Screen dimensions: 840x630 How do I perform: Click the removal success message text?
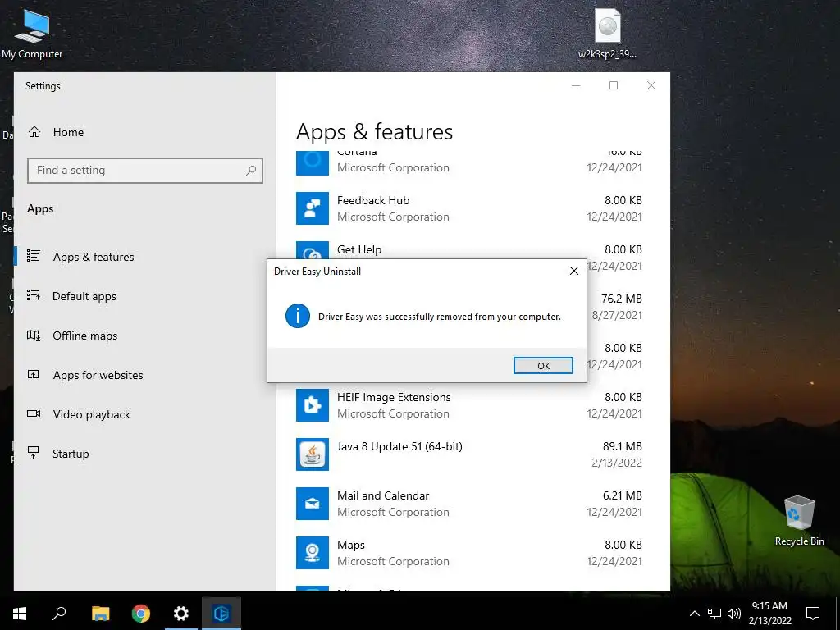[x=440, y=317]
